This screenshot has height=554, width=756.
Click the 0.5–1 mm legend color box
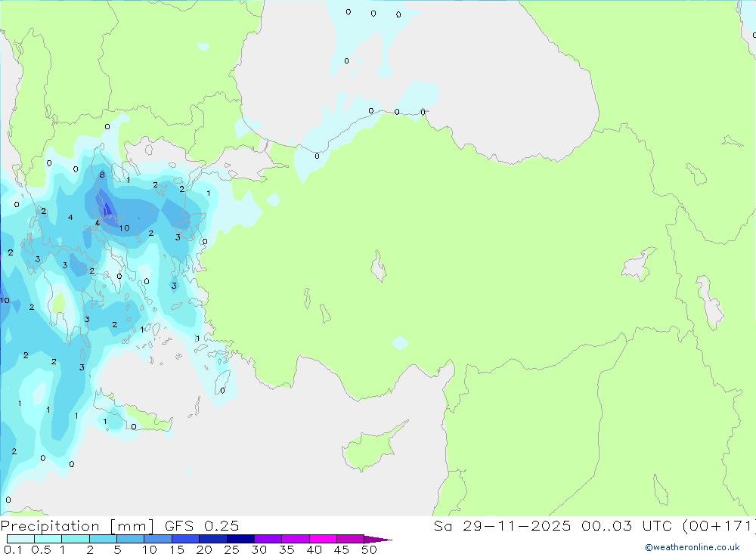point(48,539)
